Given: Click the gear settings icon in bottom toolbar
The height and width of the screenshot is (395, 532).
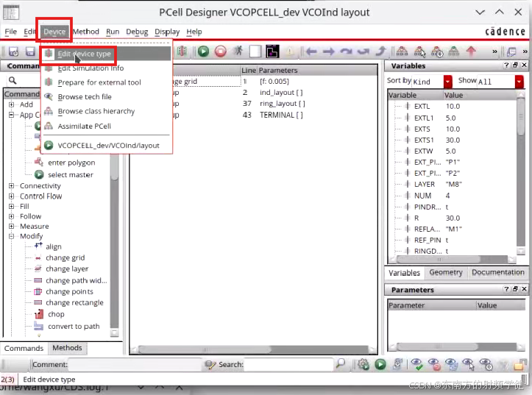Looking at the screenshot, I should (363, 365).
